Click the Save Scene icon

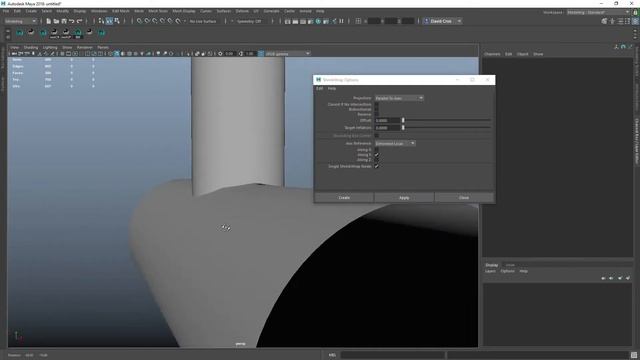pos(64,21)
